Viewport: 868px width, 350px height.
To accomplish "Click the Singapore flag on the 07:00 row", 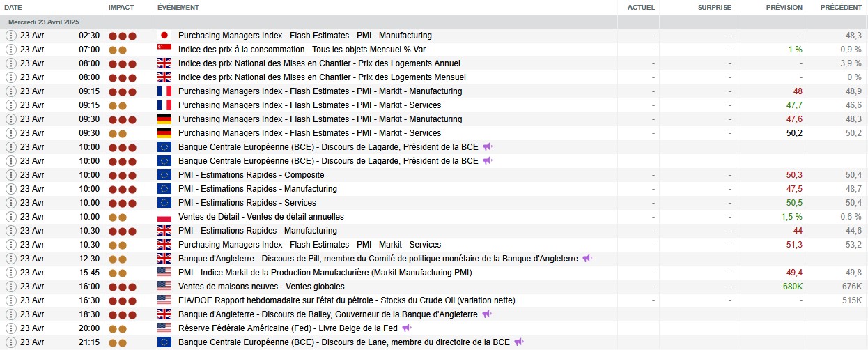I will coord(164,50).
